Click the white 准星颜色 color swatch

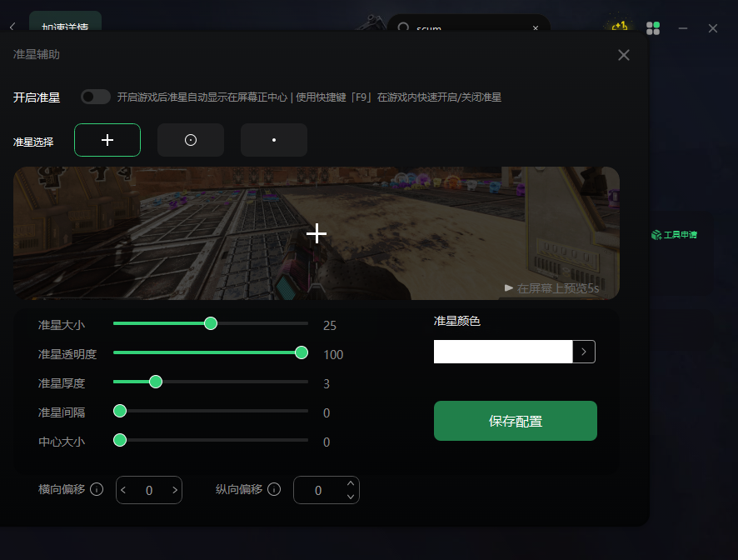click(503, 352)
